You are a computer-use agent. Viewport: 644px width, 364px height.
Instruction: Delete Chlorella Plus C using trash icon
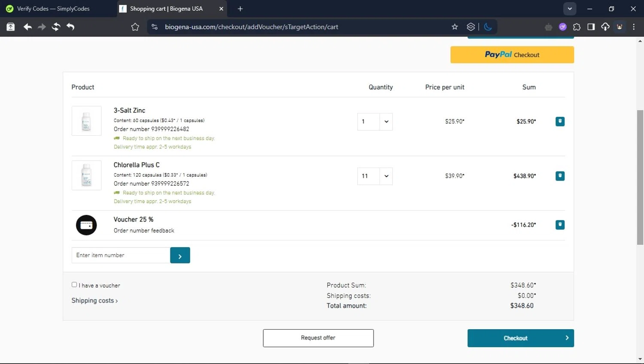pos(560,176)
